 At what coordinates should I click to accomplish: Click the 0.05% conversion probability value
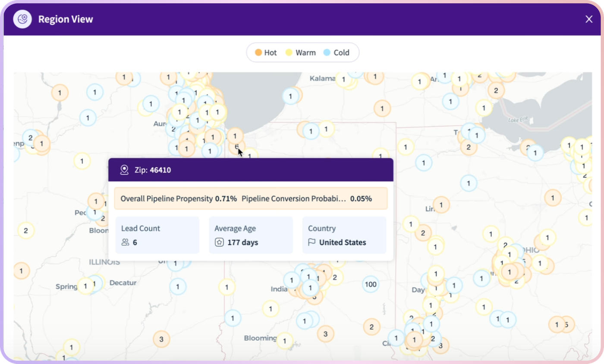pyautogui.click(x=361, y=199)
